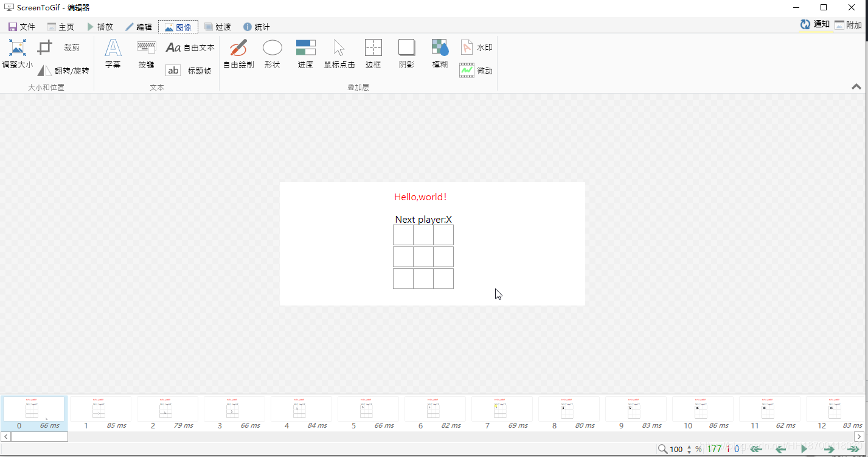This screenshot has height=457, width=868.
Task: Open the 按键 key strokes tool
Action: pos(147,54)
